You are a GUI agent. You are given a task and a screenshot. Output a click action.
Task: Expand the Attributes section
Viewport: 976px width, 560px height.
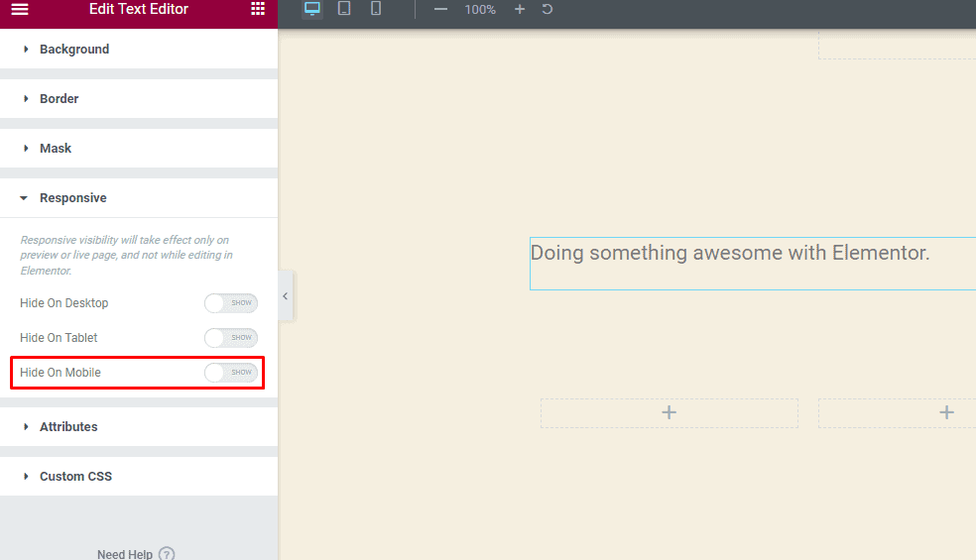coord(139,427)
